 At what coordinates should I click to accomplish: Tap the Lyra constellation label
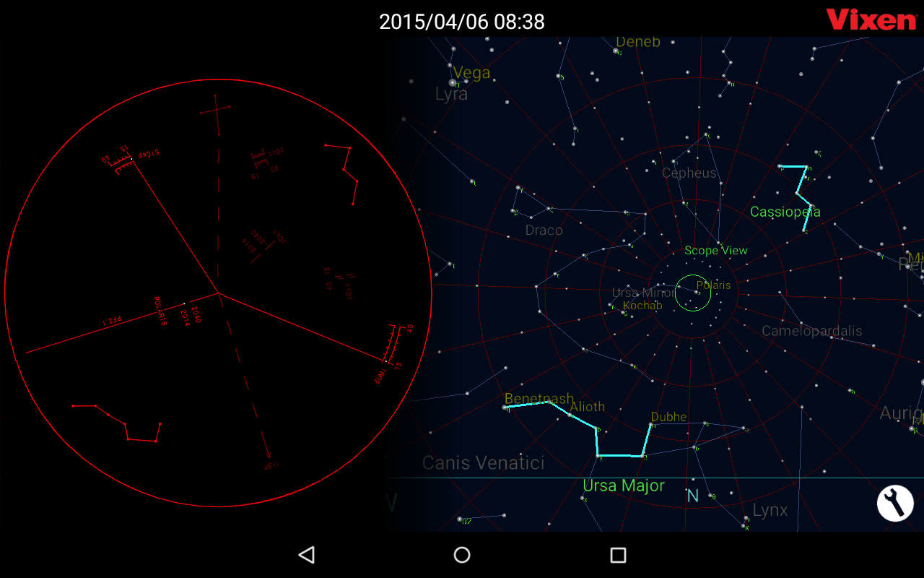(451, 94)
